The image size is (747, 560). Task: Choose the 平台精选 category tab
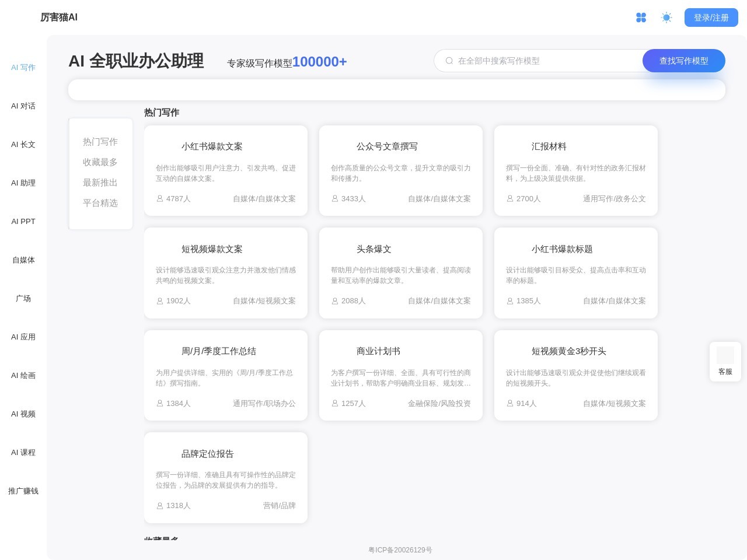coord(100,203)
